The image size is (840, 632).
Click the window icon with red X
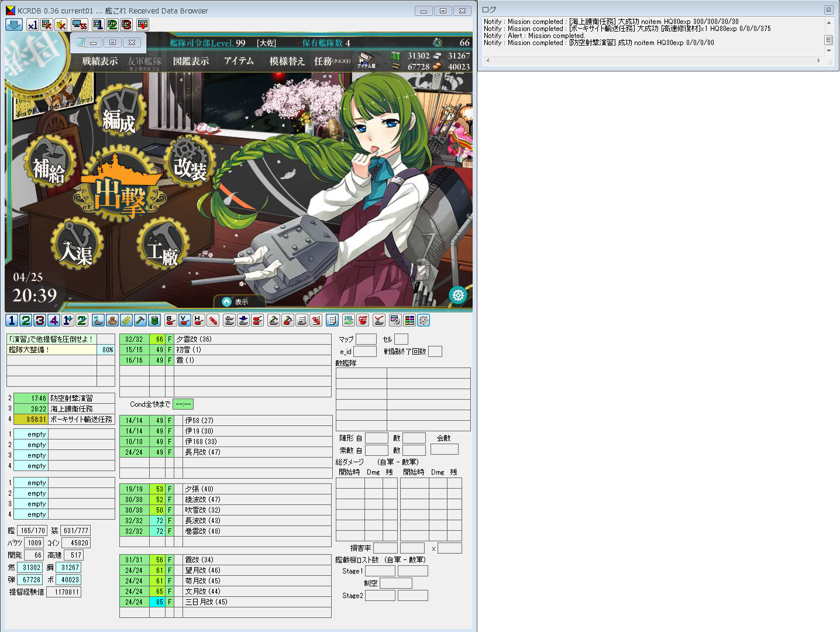(x=47, y=25)
